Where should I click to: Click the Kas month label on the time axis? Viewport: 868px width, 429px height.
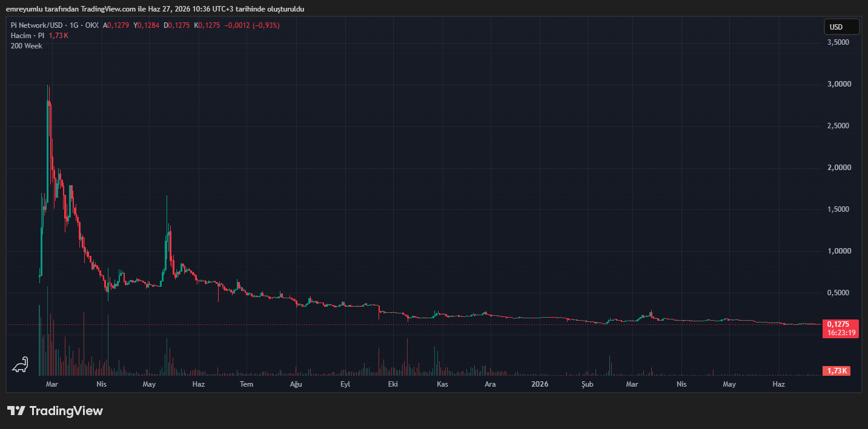(x=442, y=384)
